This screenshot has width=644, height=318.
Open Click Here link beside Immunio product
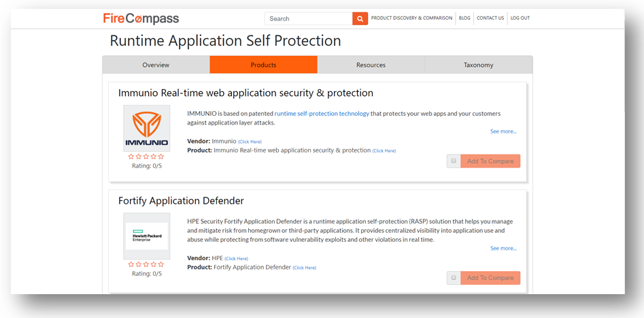click(384, 150)
